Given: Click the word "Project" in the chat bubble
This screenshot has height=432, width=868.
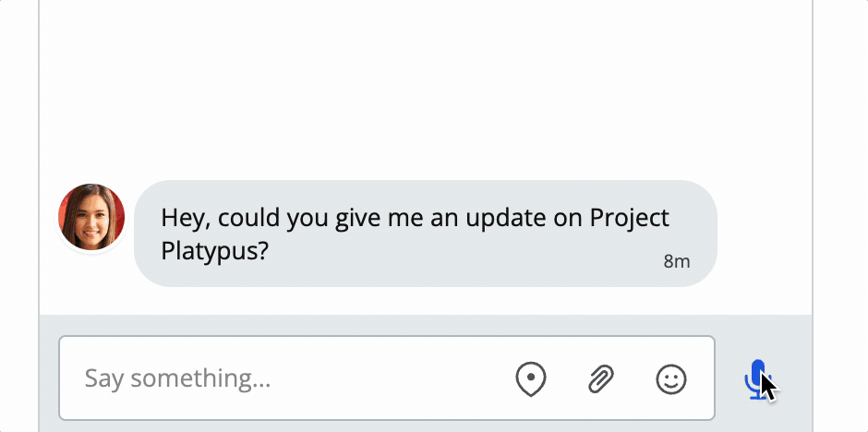Looking at the screenshot, I should [x=630, y=219].
